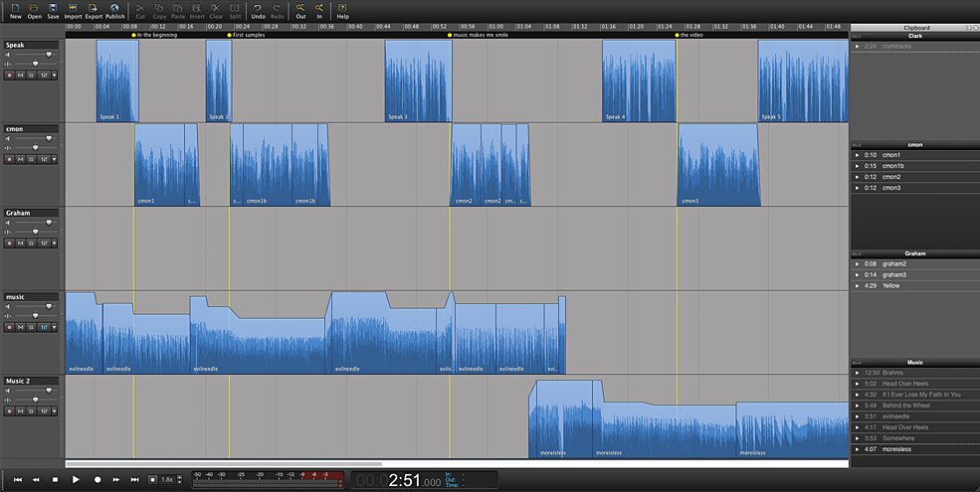This screenshot has width=980, height=492.
Task: Click the Import toolbar icon
Action: (x=73, y=8)
